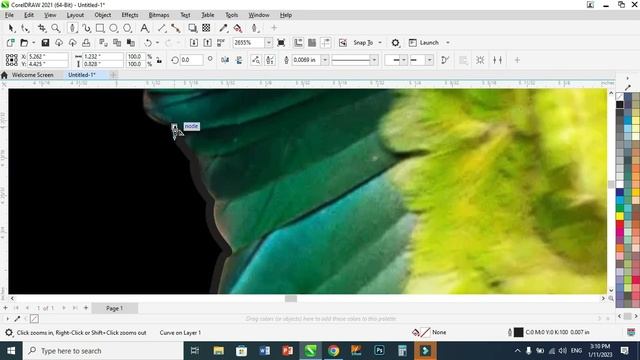Click the Export icon
This screenshot has width=640, height=360.
tap(207, 42)
